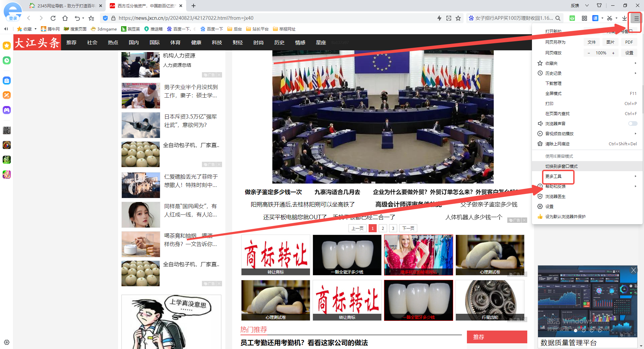
Task: Go to home page icon
Action: click(x=65, y=18)
